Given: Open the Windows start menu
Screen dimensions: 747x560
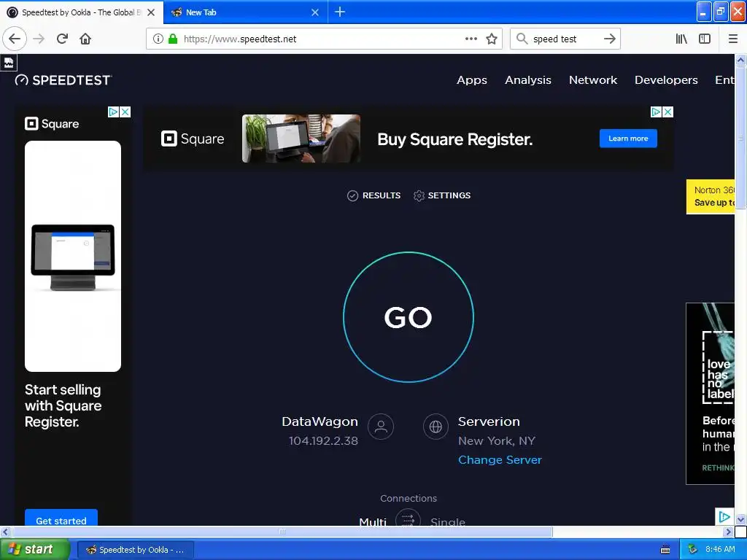Looking at the screenshot, I should [35, 549].
